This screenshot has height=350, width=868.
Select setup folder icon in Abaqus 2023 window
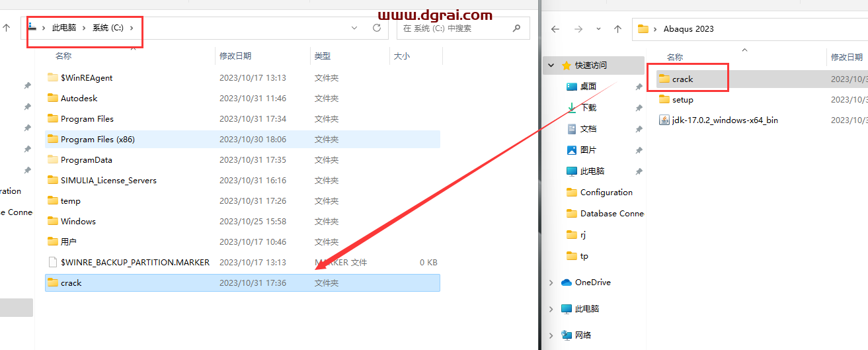click(664, 99)
